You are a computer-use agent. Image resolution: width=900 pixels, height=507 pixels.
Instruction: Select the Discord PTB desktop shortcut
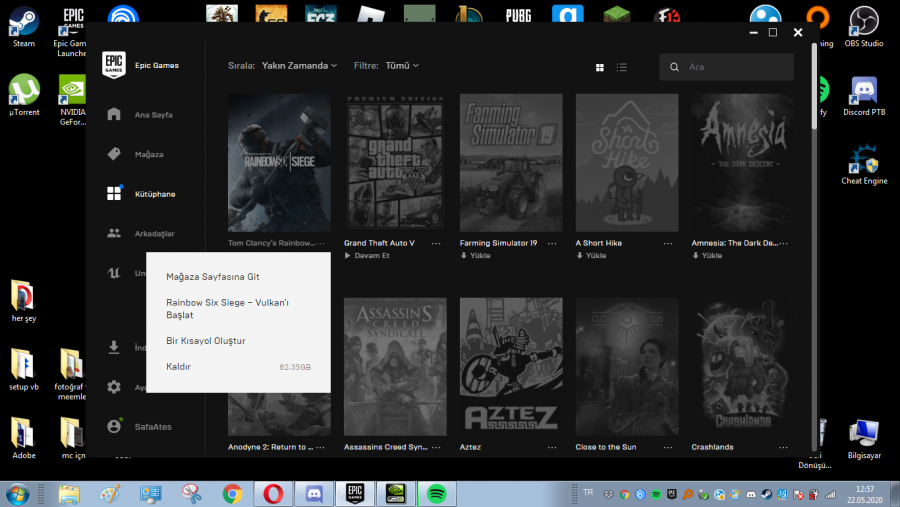pyautogui.click(x=864, y=96)
